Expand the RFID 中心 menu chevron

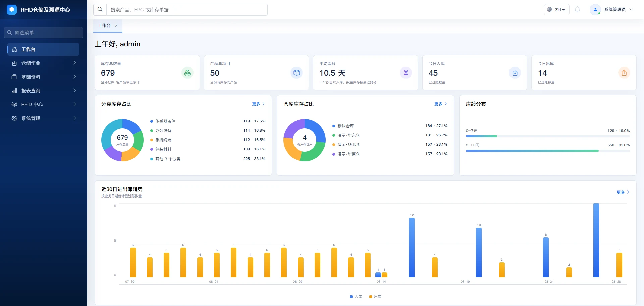(75, 104)
